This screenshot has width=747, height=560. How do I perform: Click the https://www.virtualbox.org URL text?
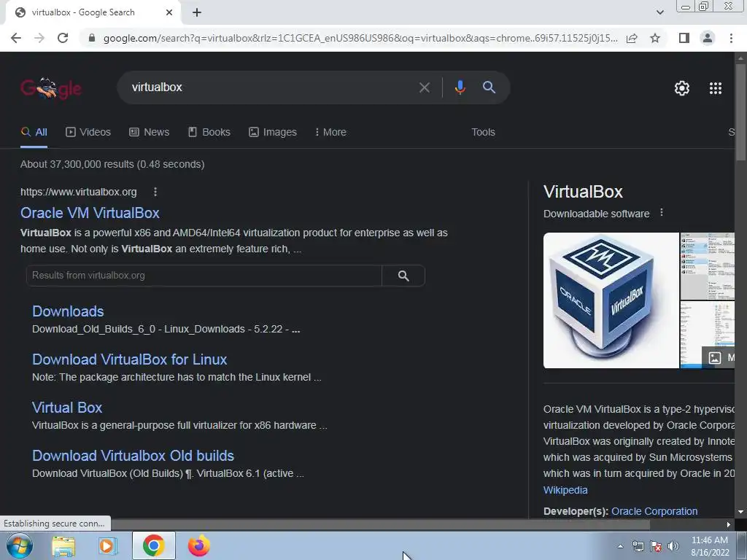tap(79, 192)
